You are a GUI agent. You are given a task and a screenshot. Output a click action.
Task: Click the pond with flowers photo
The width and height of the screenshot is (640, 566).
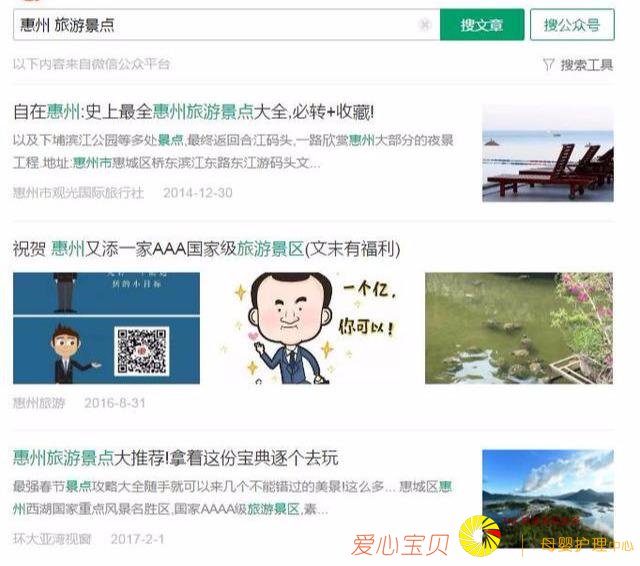click(x=519, y=328)
